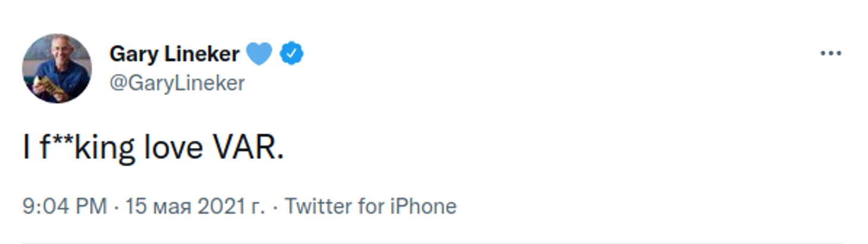Screen dimensions: 868x244
Task: Open the @GaryLineker handle link
Action: [x=177, y=83]
